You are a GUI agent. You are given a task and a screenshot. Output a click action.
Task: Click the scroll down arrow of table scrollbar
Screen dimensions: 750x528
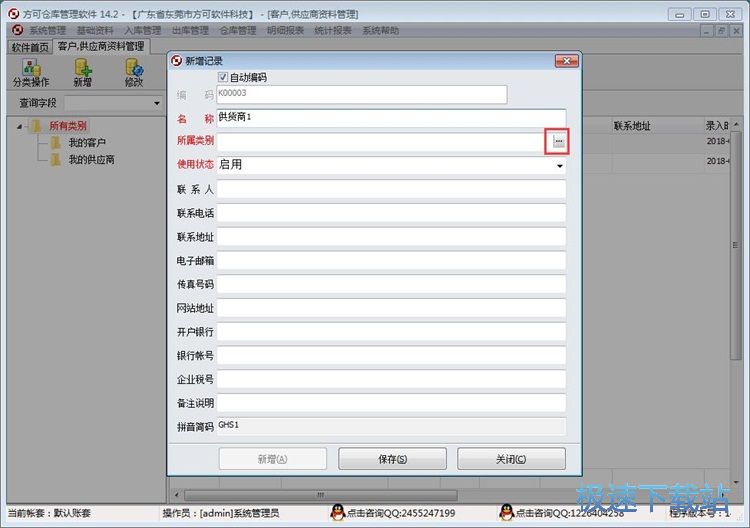(x=736, y=482)
